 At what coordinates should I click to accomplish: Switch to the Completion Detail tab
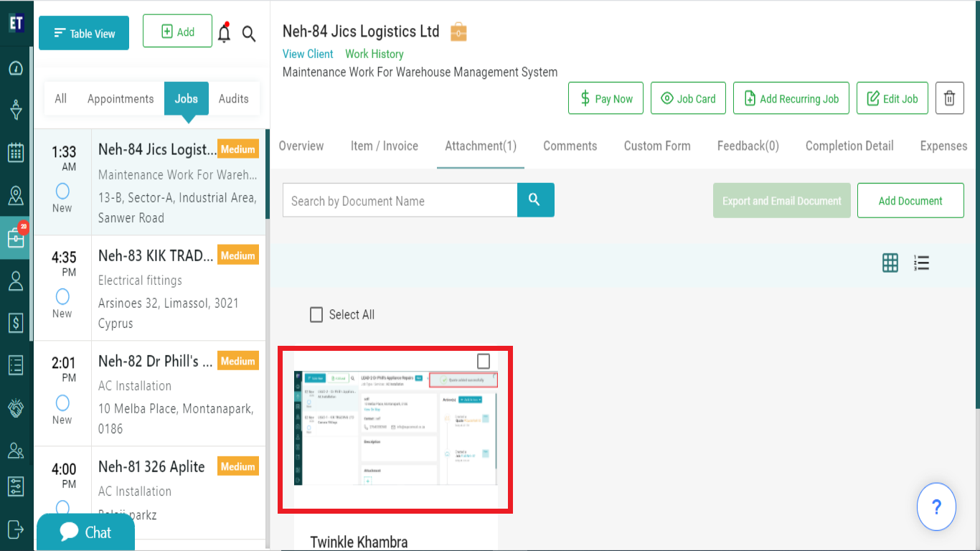(x=849, y=146)
